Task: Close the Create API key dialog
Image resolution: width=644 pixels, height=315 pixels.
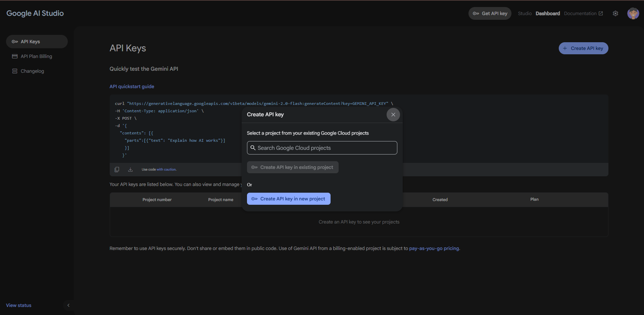Action: pos(393,115)
